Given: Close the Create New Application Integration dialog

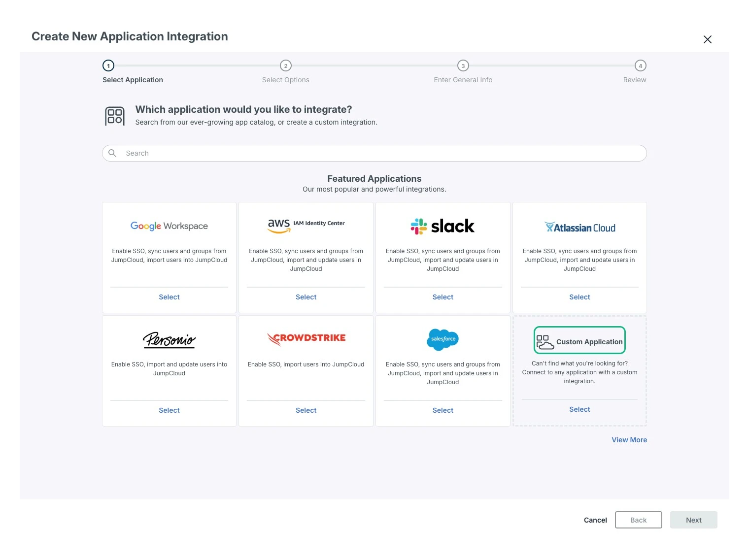Looking at the screenshot, I should point(707,39).
